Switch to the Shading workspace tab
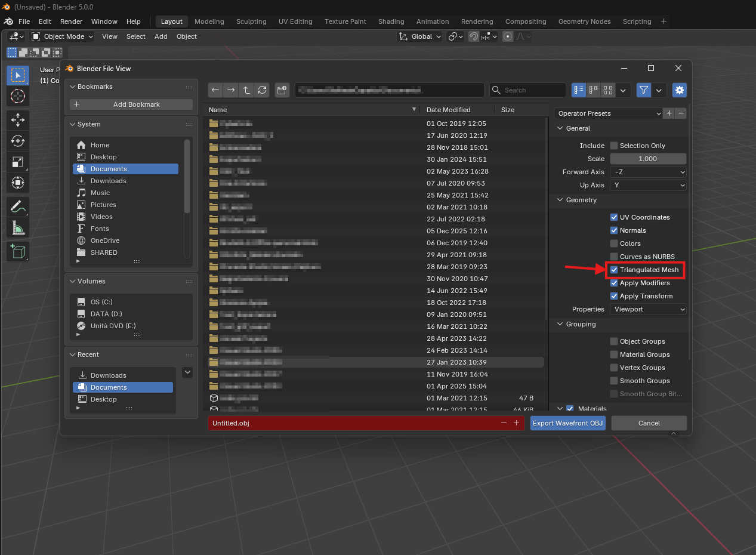This screenshot has height=555, width=756. pos(391,21)
